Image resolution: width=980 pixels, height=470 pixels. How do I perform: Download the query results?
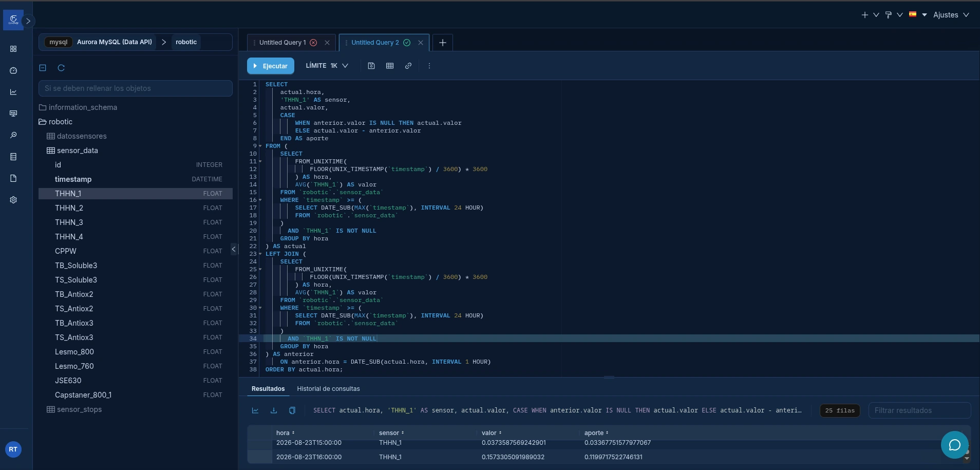click(x=274, y=410)
